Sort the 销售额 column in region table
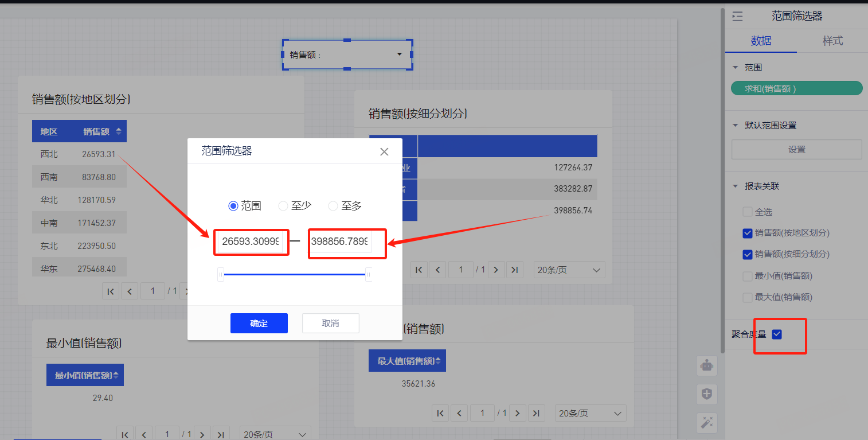This screenshot has height=440, width=868. point(119,131)
